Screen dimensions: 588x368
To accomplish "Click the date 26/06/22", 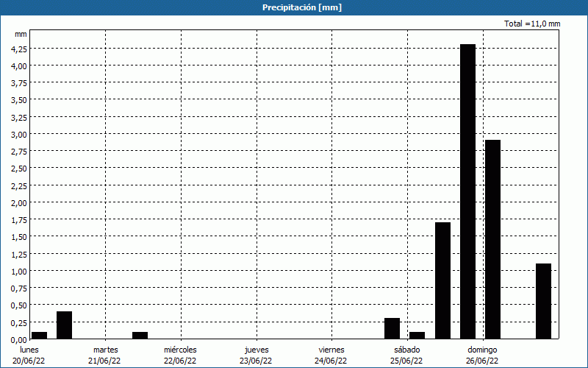I will pyautogui.click(x=482, y=361).
